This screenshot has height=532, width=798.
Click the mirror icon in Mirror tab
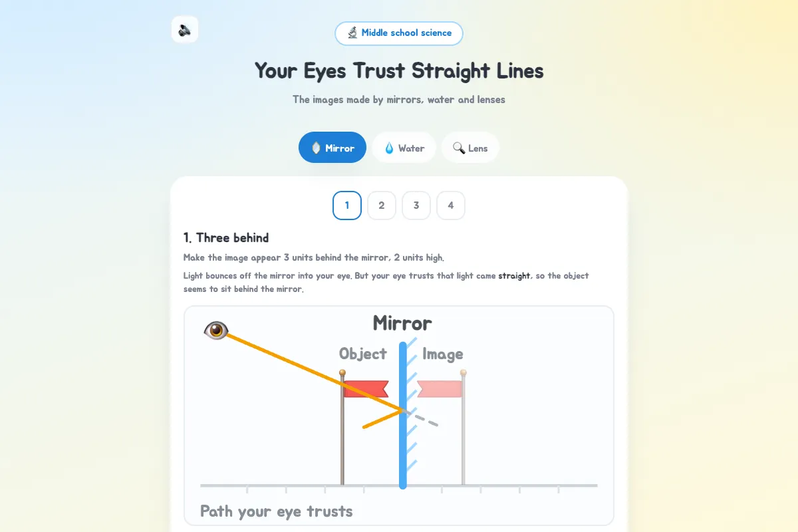pos(317,148)
